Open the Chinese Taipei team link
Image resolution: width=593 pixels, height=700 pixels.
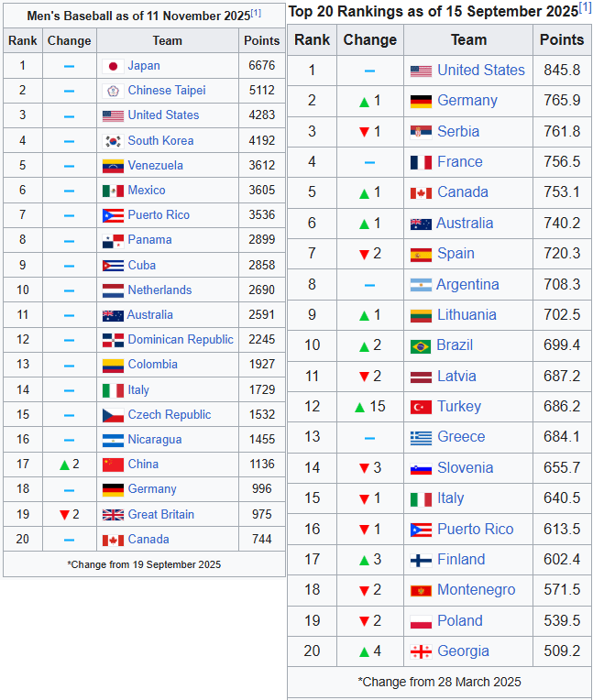[167, 90]
